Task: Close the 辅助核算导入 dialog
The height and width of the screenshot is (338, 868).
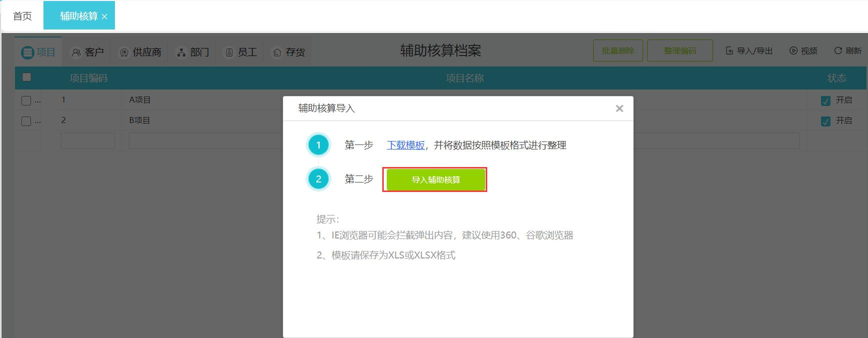Action: [619, 108]
